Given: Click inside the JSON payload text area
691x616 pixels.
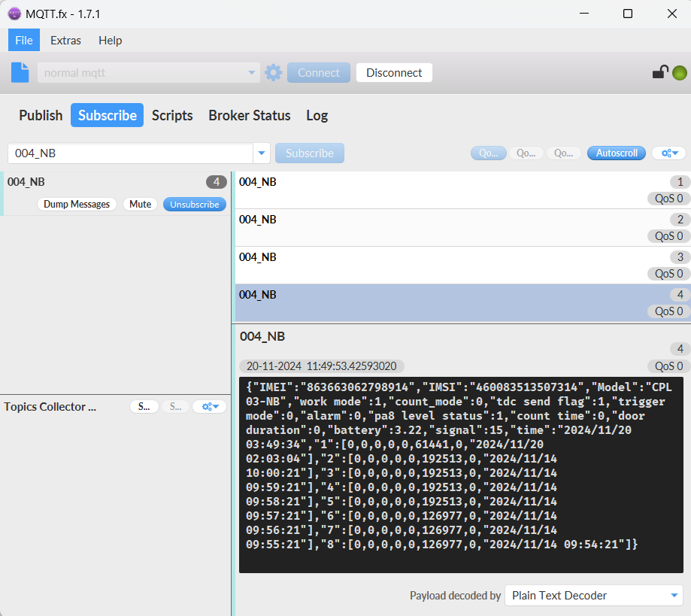Looking at the screenshot, I should click(x=461, y=475).
